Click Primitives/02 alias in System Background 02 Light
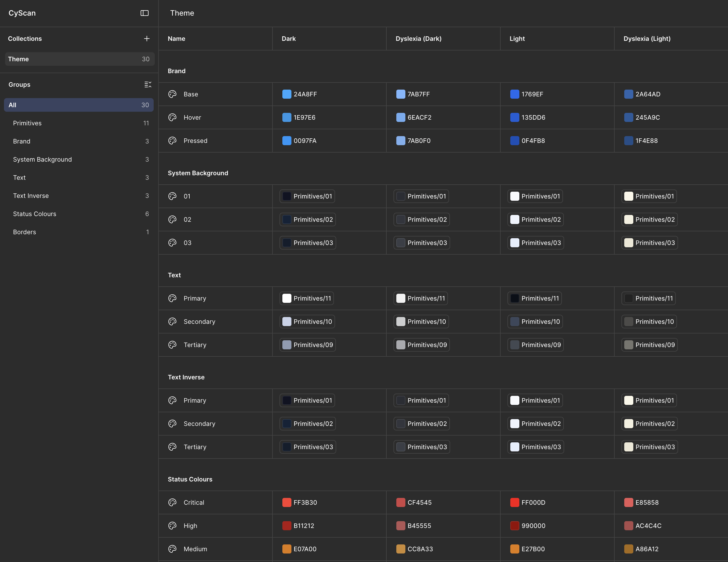The width and height of the screenshot is (728, 562). point(536,220)
